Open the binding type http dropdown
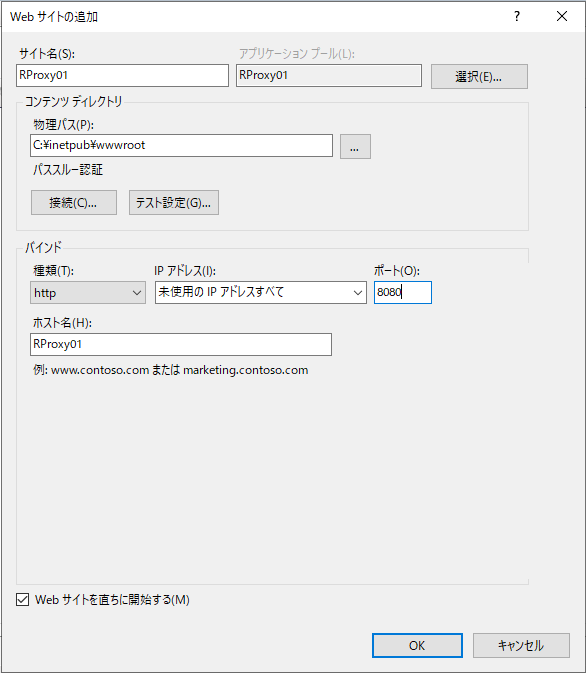 tap(88, 293)
